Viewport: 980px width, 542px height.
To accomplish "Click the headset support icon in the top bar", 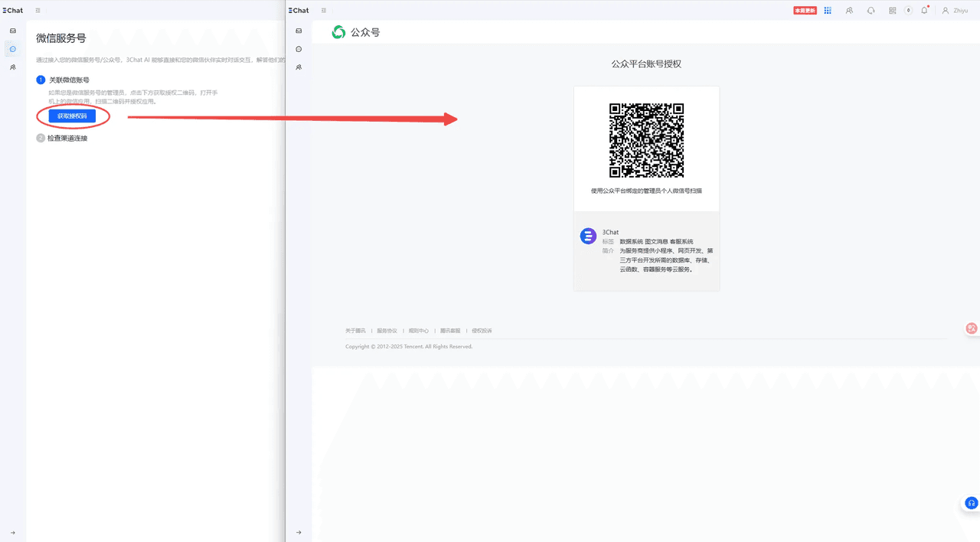I will tap(871, 11).
